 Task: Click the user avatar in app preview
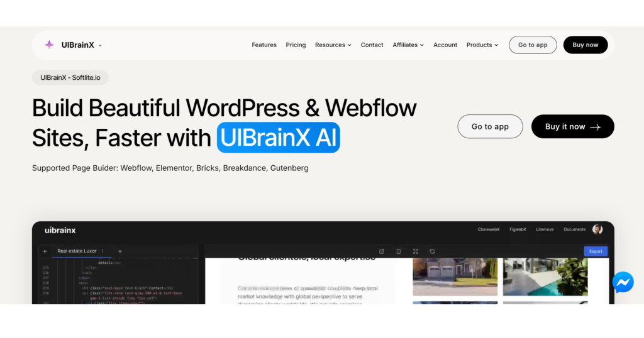click(597, 230)
